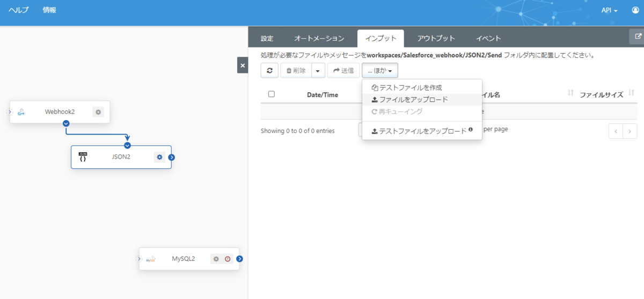Pop out the connector panel in new window
Viewport: 644px width, 299px height.
point(638,36)
